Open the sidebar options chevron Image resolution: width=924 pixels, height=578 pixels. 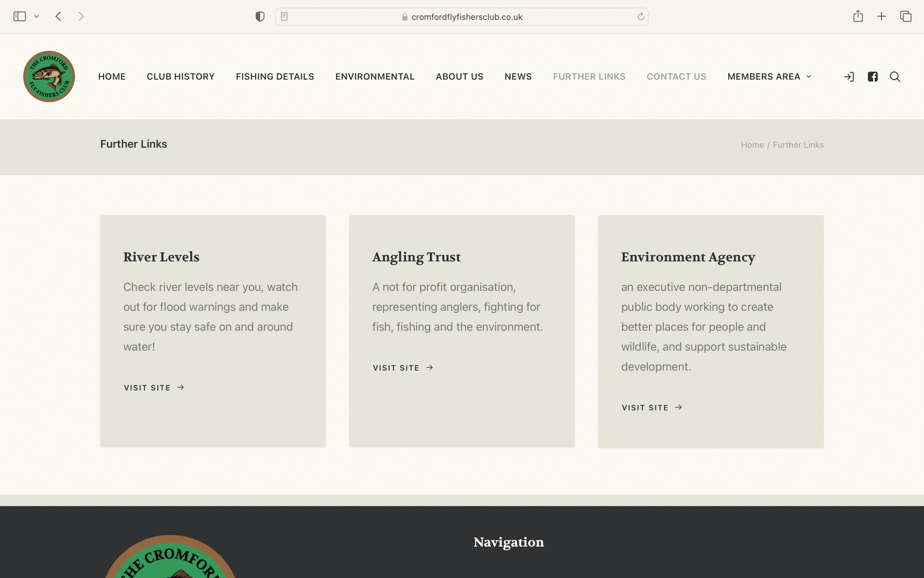click(37, 17)
